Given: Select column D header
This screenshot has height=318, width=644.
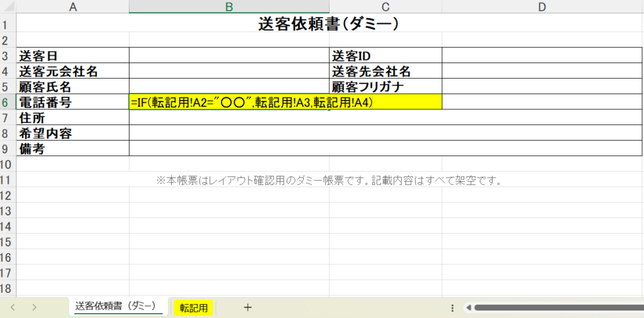Looking at the screenshot, I should coord(542,7).
